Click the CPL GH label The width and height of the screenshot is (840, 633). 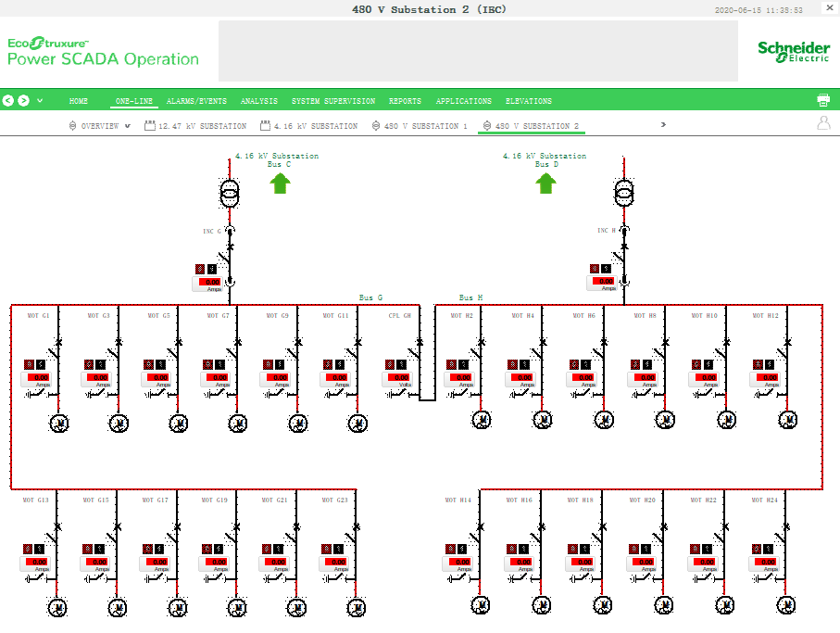click(400, 316)
